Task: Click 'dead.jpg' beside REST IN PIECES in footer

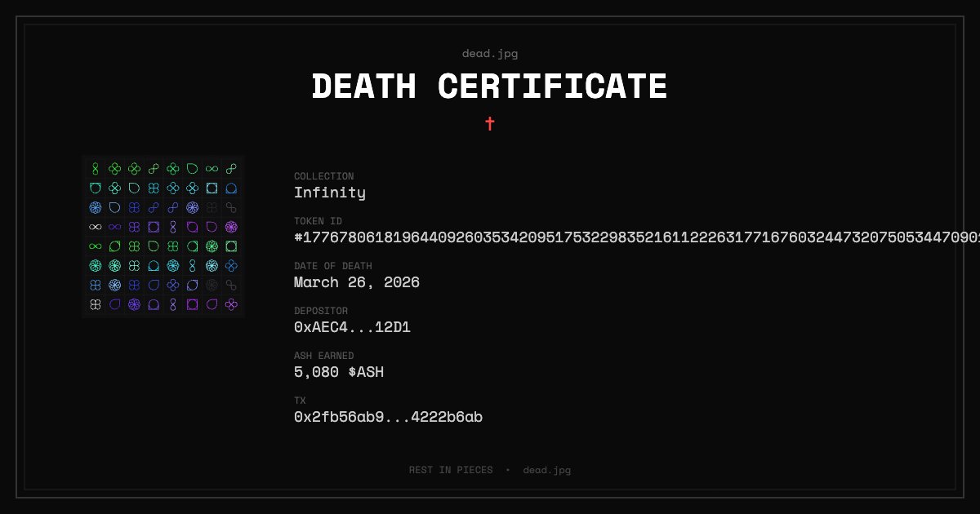Action: point(547,470)
